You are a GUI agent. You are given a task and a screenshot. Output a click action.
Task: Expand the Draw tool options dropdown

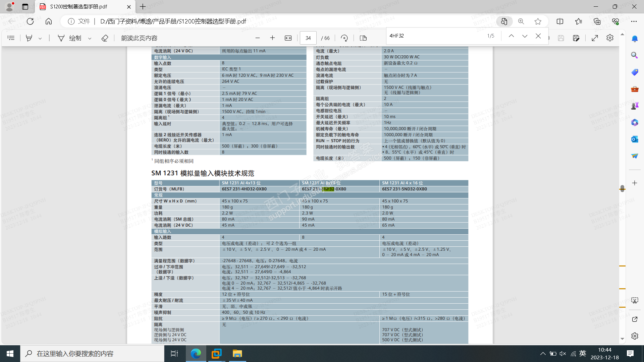click(x=90, y=38)
